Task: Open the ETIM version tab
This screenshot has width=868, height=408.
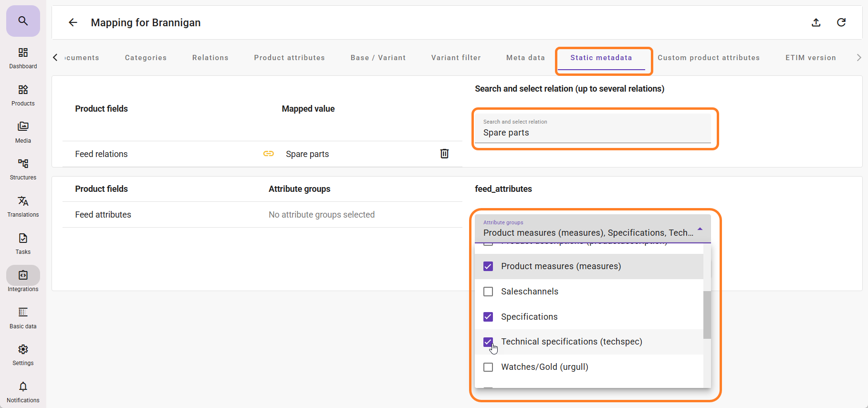Action: pos(810,58)
